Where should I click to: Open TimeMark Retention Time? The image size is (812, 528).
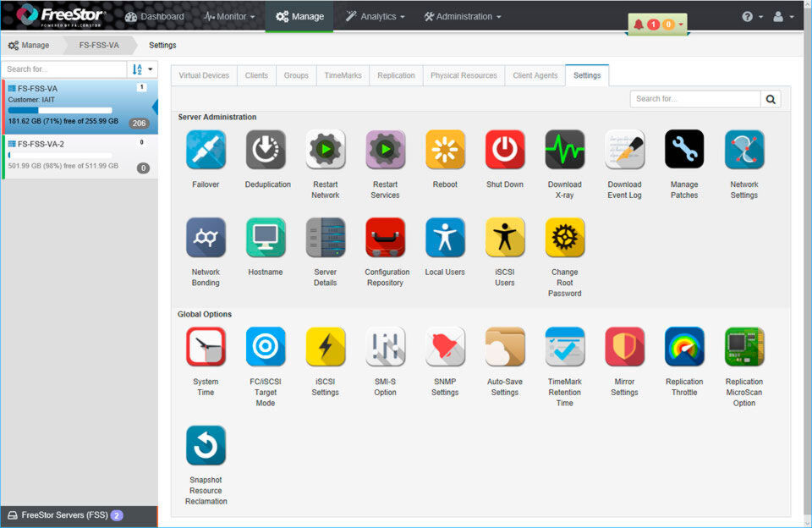(564, 347)
